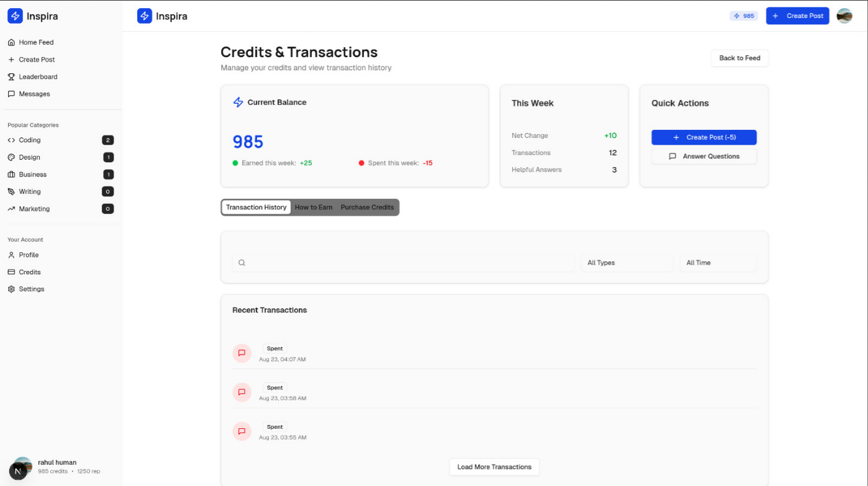Screen dimensions: 868x486
Task: Switch to the Purchase Credits tab
Action: pyautogui.click(x=367, y=208)
